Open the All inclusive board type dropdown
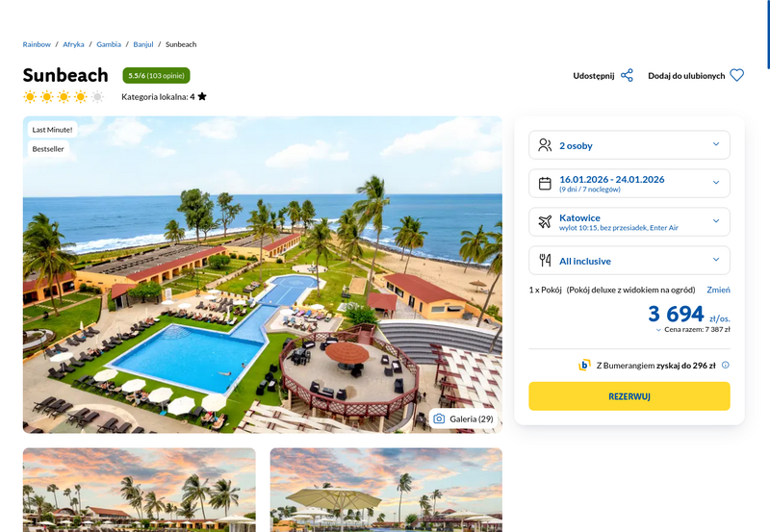This screenshot has height=532, width=770. (629, 260)
